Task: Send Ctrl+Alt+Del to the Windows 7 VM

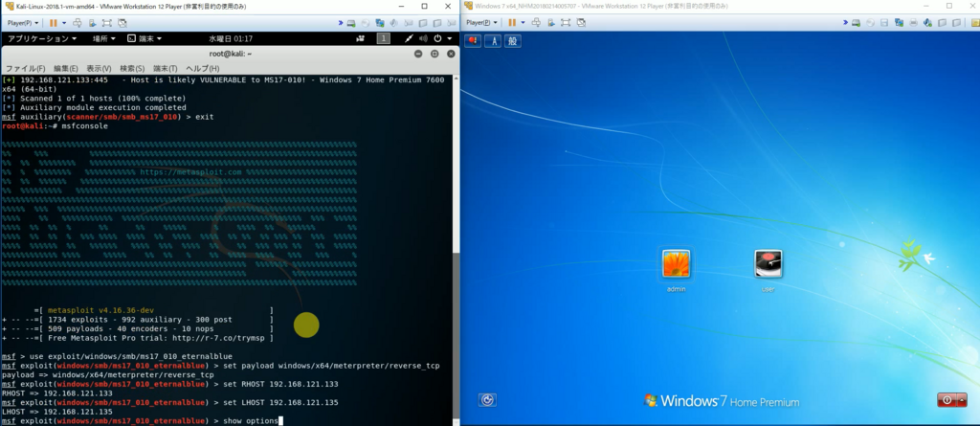Action: coord(536,23)
